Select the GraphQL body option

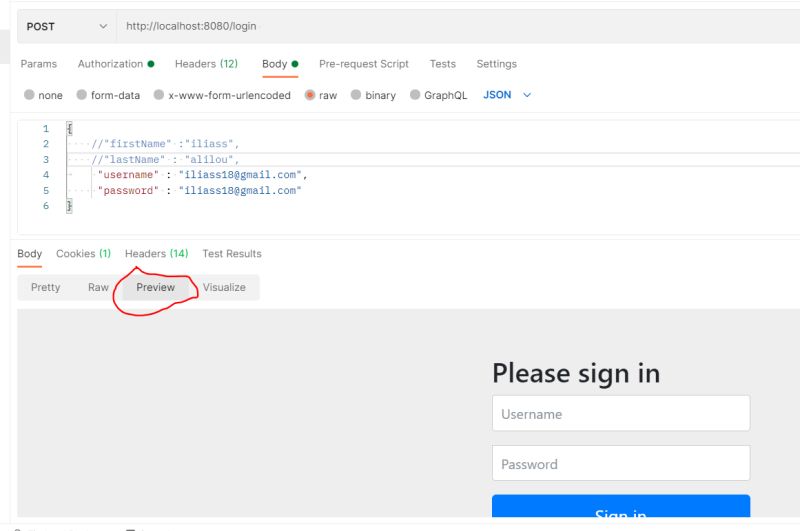[x=439, y=95]
